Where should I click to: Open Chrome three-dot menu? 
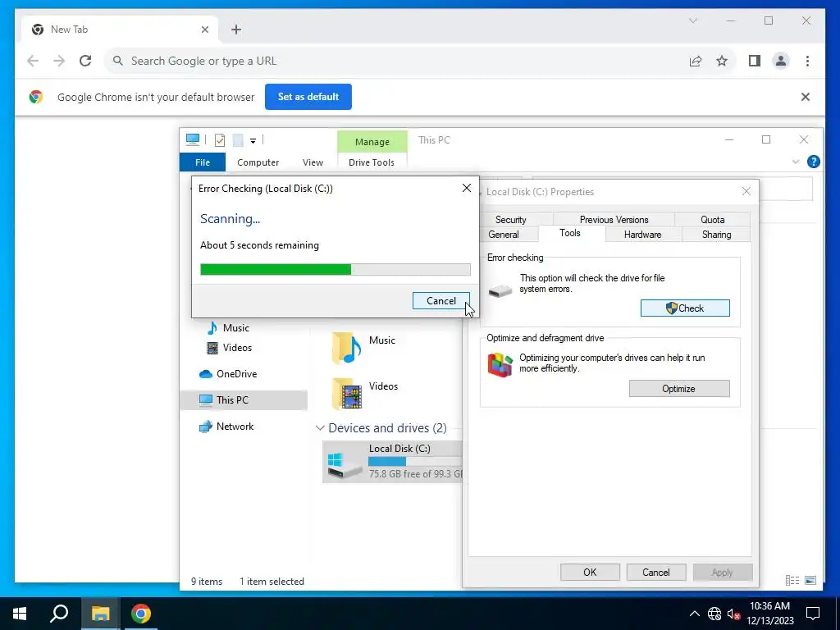pyautogui.click(x=807, y=61)
